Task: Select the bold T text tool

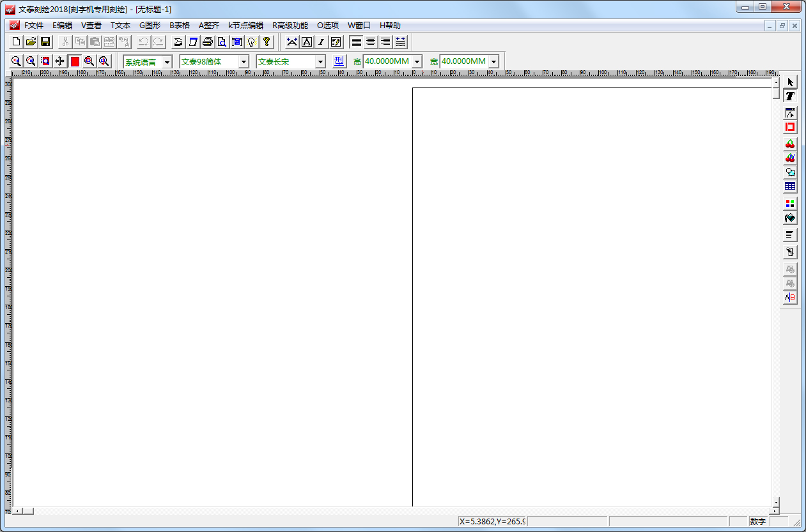Action: coord(790,96)
